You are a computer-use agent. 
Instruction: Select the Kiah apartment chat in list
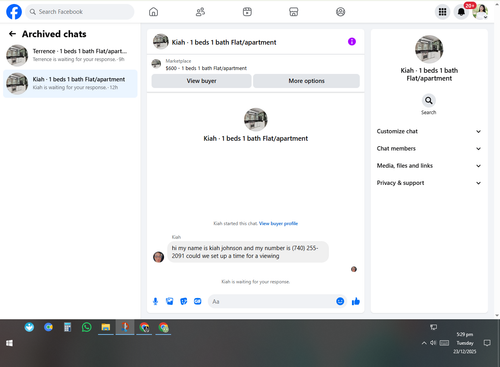click(70, 83)
